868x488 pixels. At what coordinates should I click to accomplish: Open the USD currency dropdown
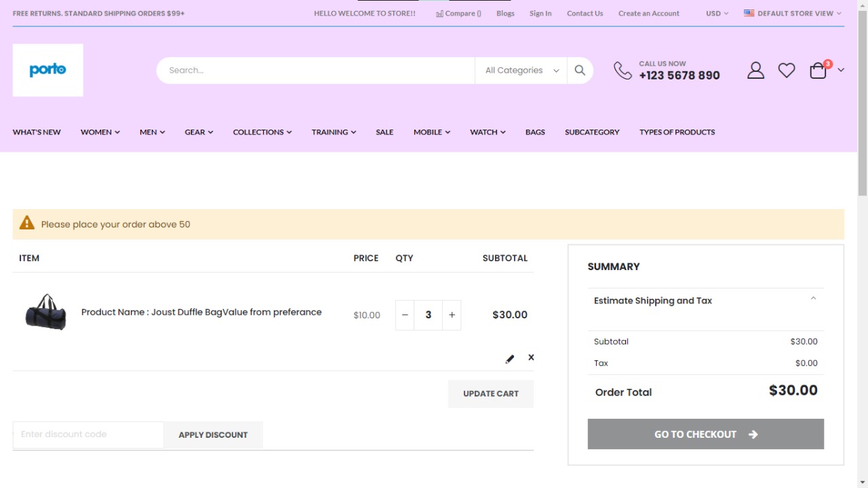[x=717, y=13]
